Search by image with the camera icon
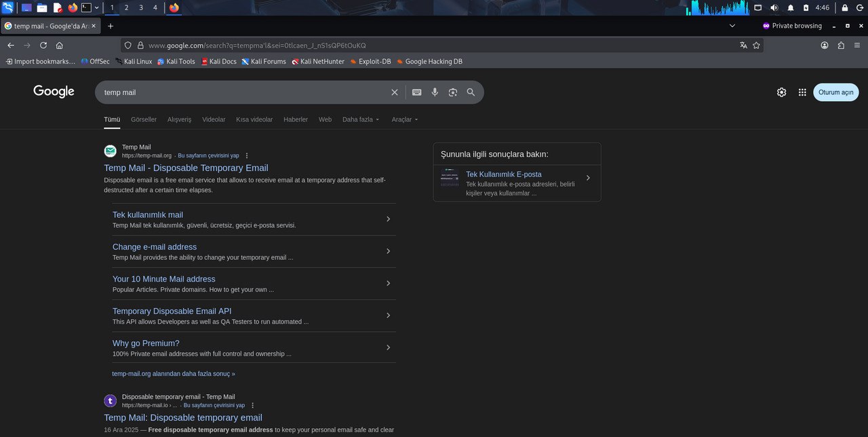The width and height of the screenshot is (868, 437). point(453,92)
